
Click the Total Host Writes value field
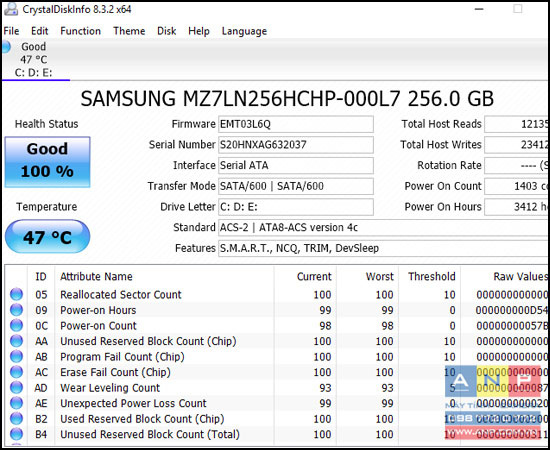pos(516,145)
